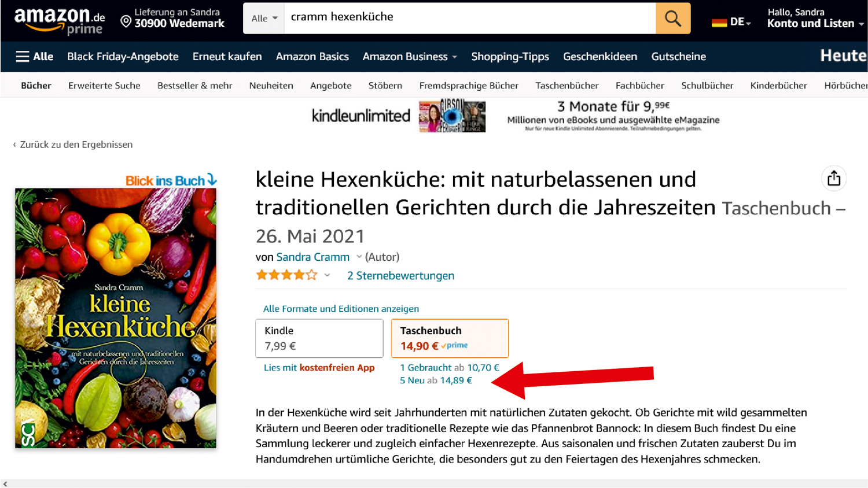Screen dimensions: 868x488
Task: Open Kinderbücher category
Action: tap(778, 86)
